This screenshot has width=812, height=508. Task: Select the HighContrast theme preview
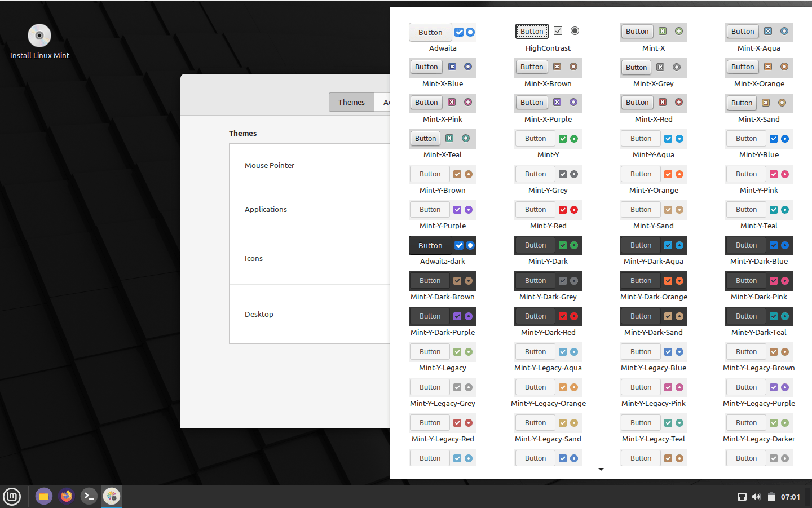click(548, 38)
